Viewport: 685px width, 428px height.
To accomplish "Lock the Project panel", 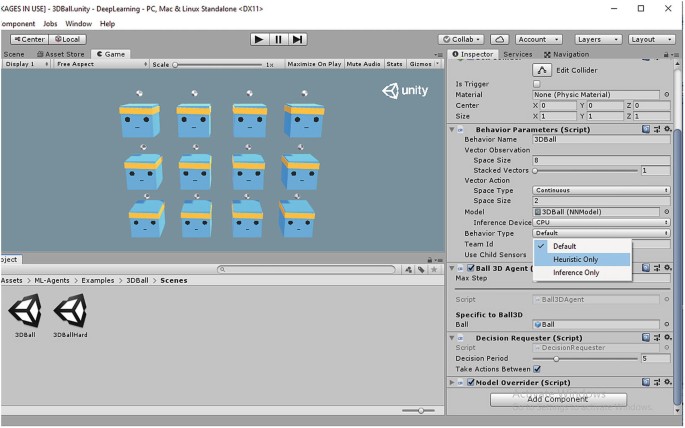I will click(x=430, y=260).
